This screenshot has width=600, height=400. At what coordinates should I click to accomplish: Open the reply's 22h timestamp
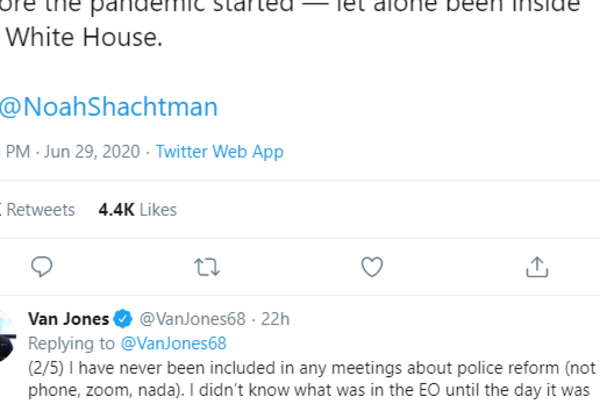(x=275, y=319)
